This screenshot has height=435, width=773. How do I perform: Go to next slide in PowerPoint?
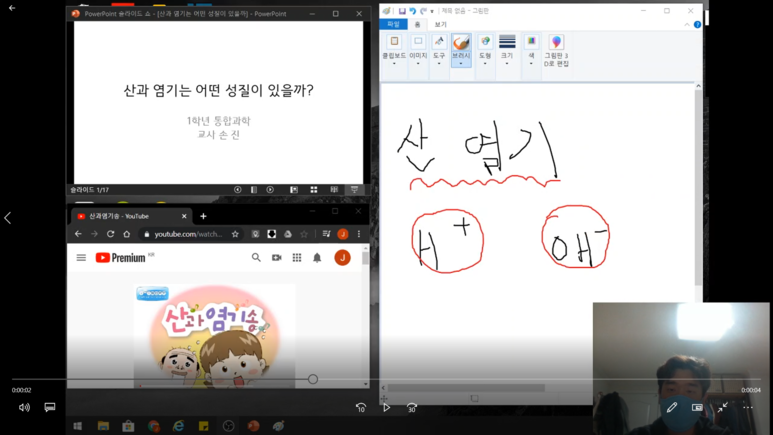pyautogui.click(x=270, y=190)
